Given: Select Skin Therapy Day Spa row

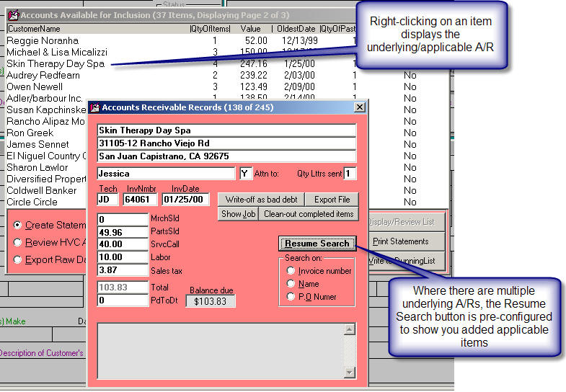Looking at the screenshot, I should [56, 64].
